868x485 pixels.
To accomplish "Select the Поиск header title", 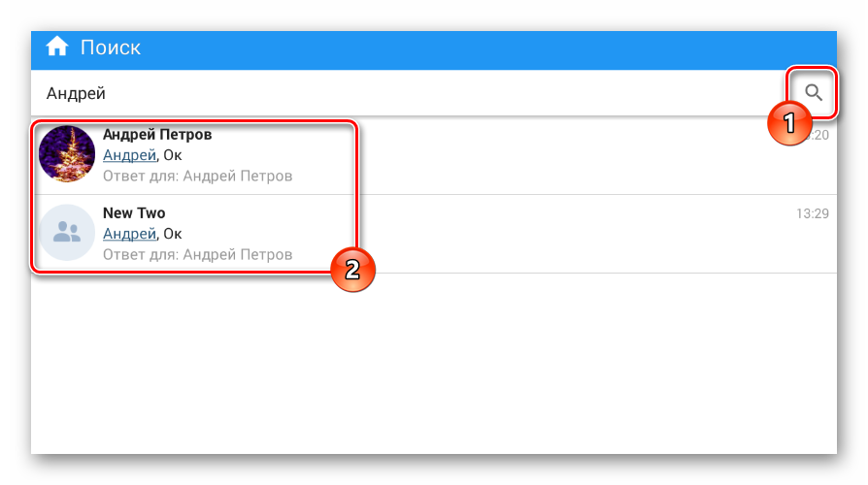I will (x=110, y=48).
